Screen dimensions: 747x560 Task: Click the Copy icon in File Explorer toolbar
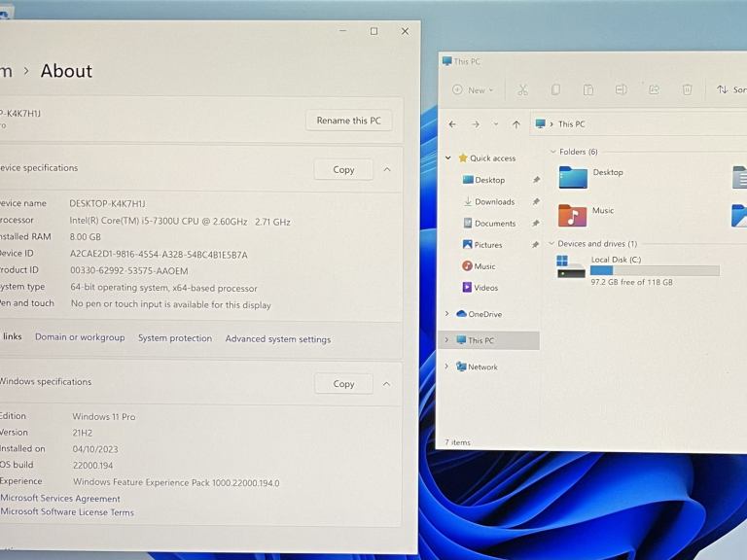pyautogui.click(x=555, y=89)
